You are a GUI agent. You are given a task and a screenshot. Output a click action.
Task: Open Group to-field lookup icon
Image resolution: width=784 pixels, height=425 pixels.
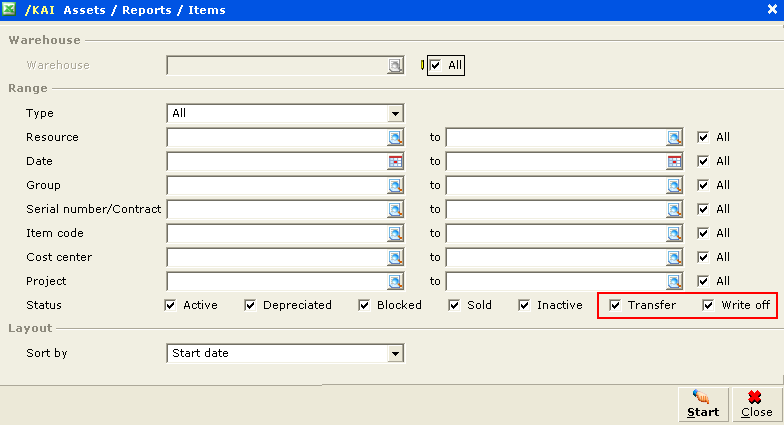click(x=674, y=186)
